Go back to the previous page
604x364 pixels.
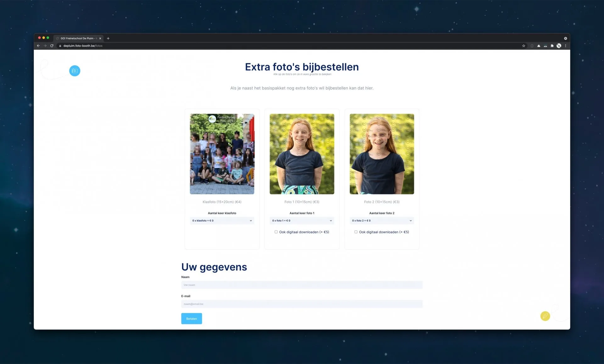[38, 46]
